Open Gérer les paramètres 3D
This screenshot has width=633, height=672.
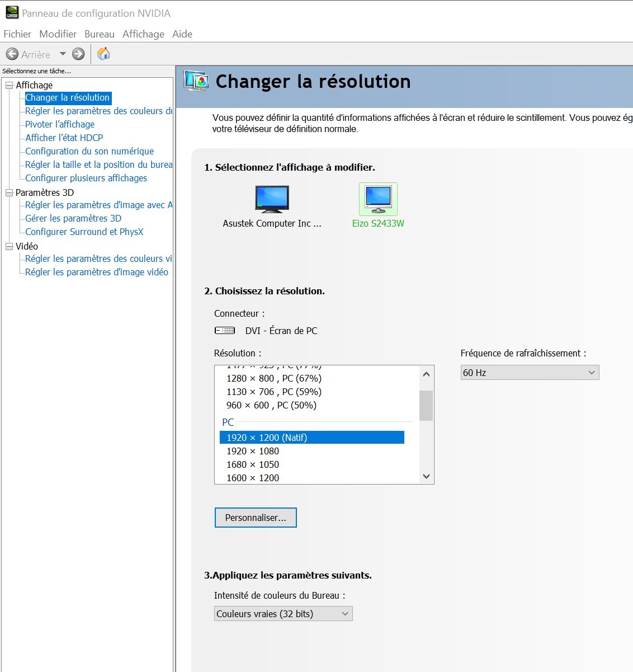pos(73,218)
